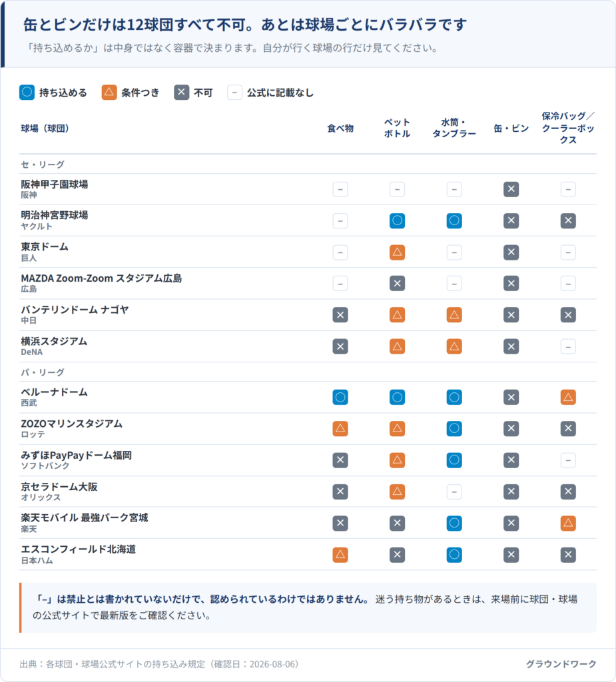Click the みずほPayPayドーム福岡 row name
The width and height of the screenshot is (616, 682).
click(76, 455)
